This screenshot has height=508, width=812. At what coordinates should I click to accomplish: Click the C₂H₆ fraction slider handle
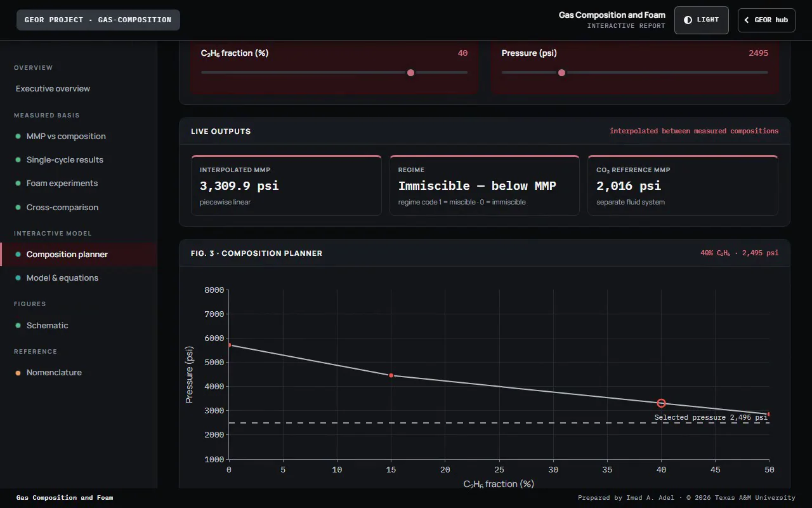click(410, 72)
